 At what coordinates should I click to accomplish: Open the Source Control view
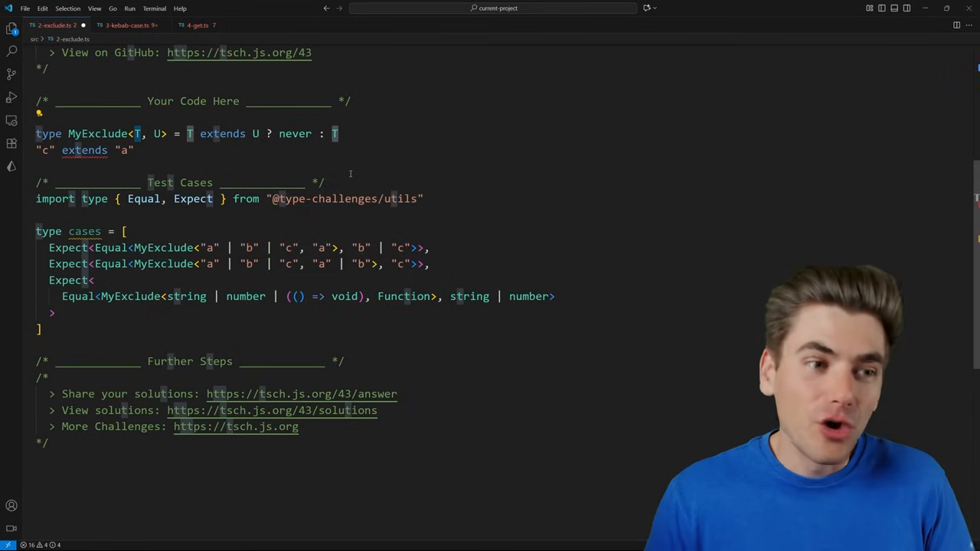(x=11, y=74)
